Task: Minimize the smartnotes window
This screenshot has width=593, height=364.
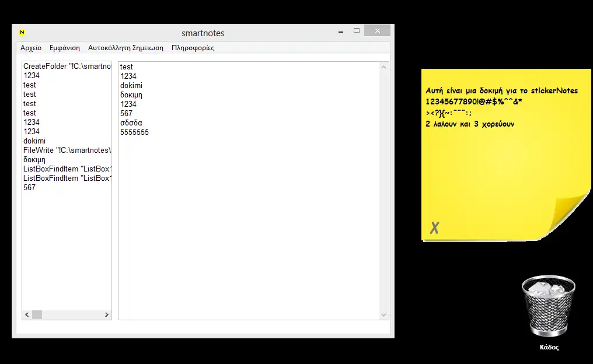Action: point(341,32)
